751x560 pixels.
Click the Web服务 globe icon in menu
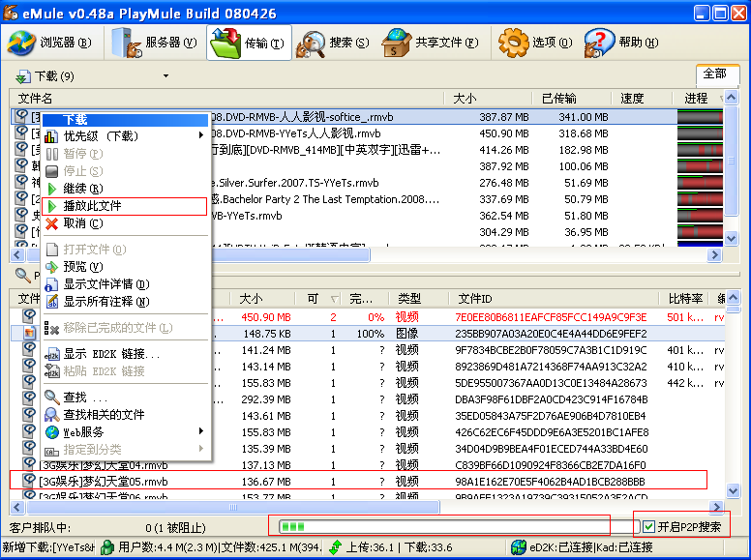pyautogui.click(x=51, y=432)
